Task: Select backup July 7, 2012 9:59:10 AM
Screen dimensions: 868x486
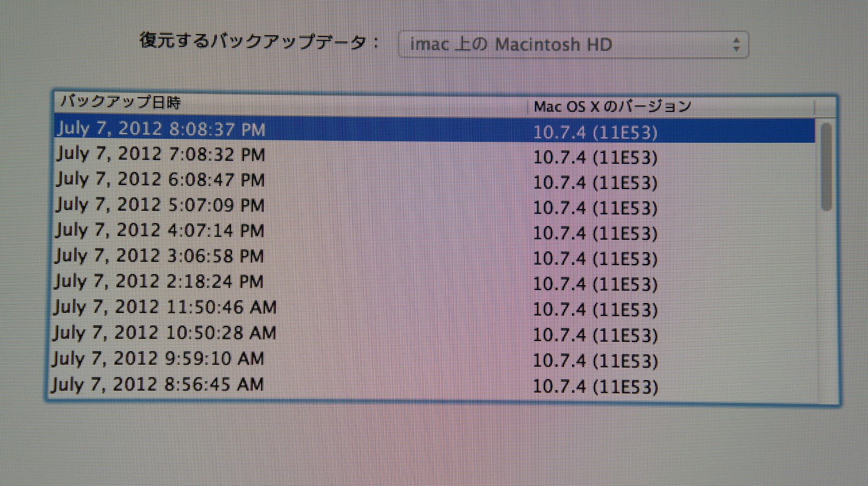Action: click(434, 359)
